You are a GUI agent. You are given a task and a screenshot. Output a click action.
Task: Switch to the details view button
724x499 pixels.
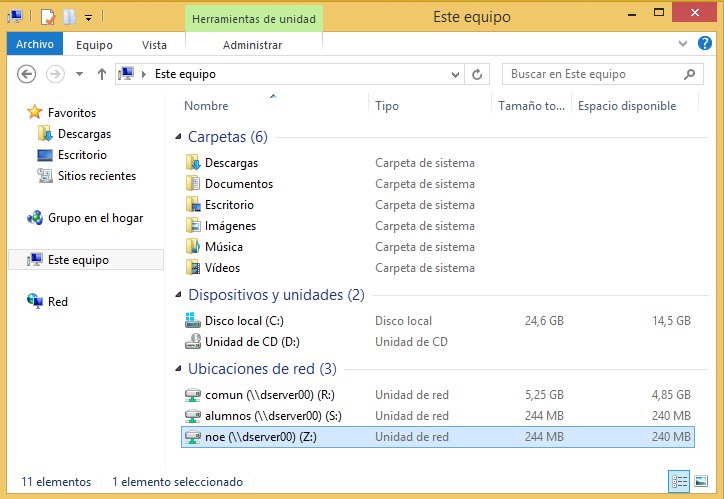click(x=679, y=481)
